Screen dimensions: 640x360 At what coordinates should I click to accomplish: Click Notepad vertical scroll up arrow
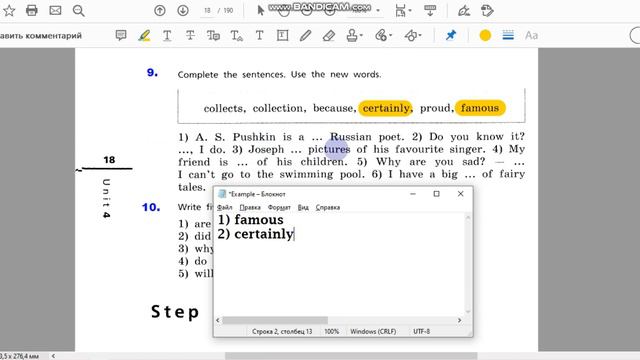coord(468,218)
